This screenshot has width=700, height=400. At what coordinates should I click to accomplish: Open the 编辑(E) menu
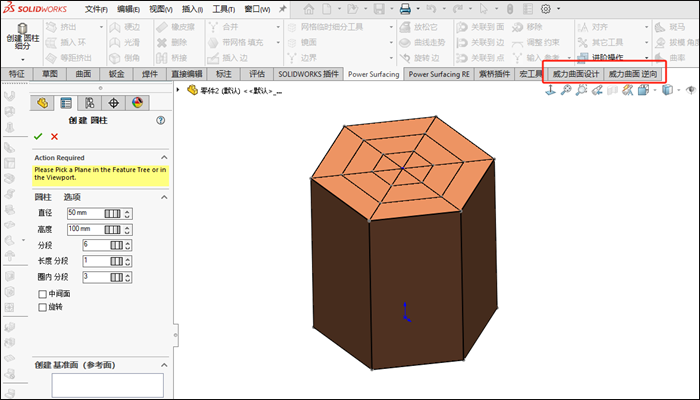coord(129,9)
